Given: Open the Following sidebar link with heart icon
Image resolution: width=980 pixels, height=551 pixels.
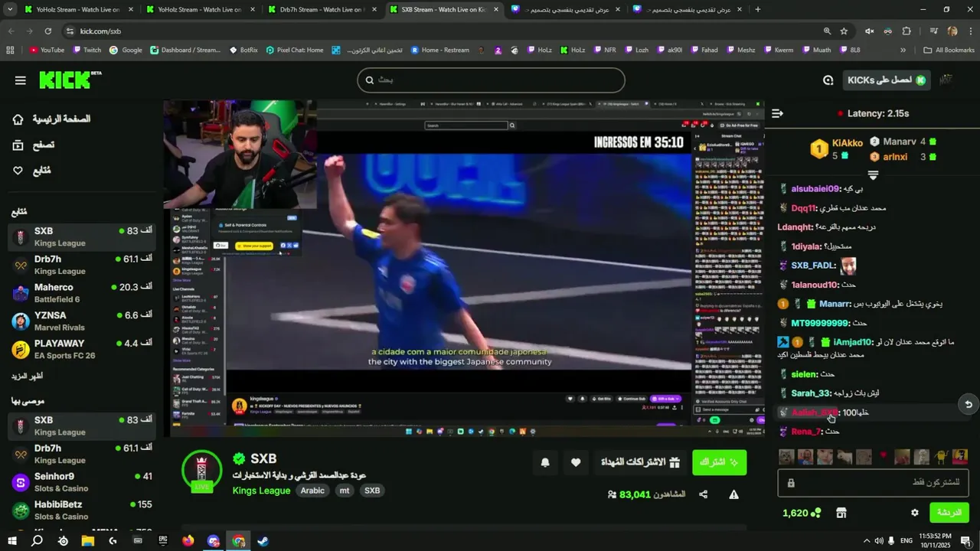Looking at the screenshot, I should (x=32, y=171).
